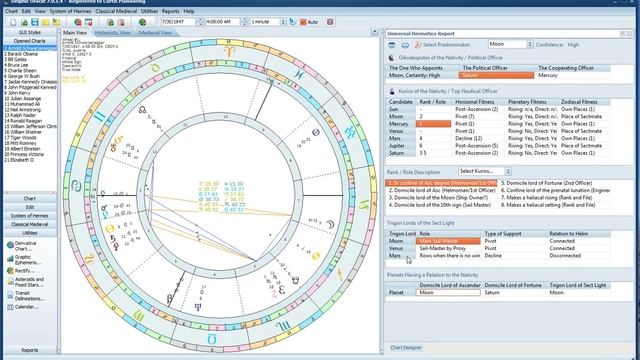
Task: Click the red X stop icon in toolbar
Action: [x=330, y=22]
